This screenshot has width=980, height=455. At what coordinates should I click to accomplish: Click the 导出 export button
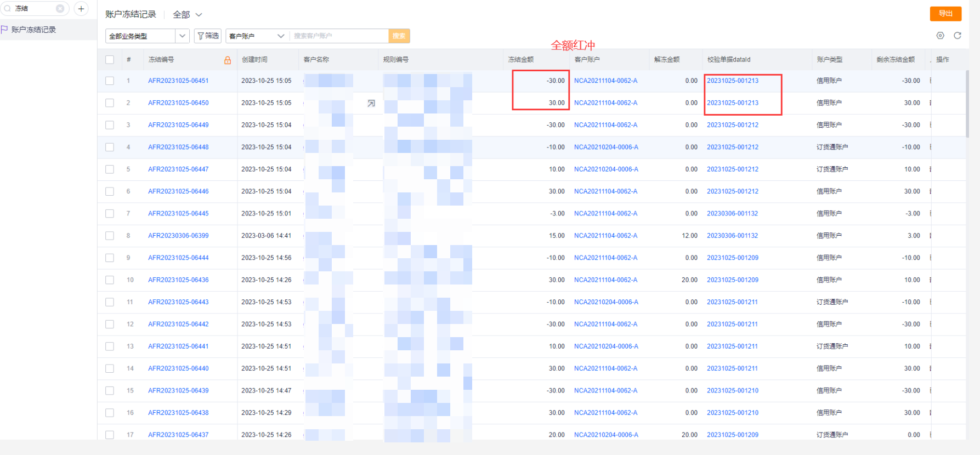pos(946,14)
